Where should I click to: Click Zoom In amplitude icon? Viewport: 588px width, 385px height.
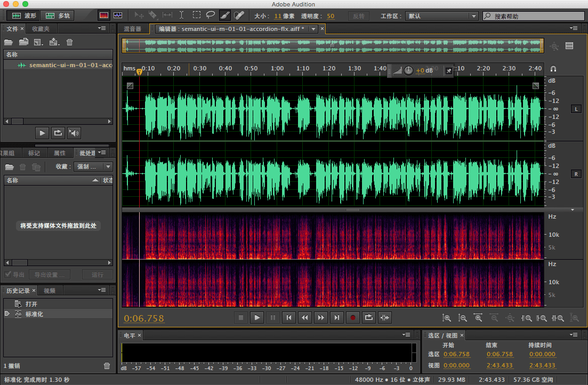446,318
